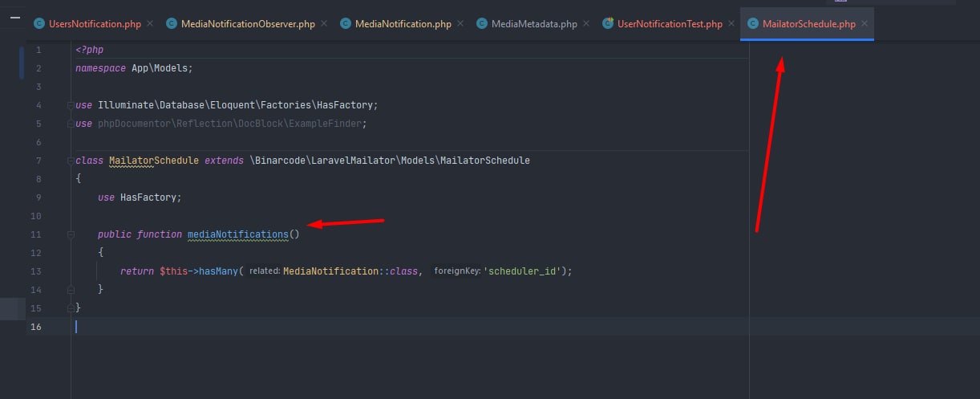Switch to the MediaNotificationObserver.php tab
The image size is (980, 399).
(248, 24)
